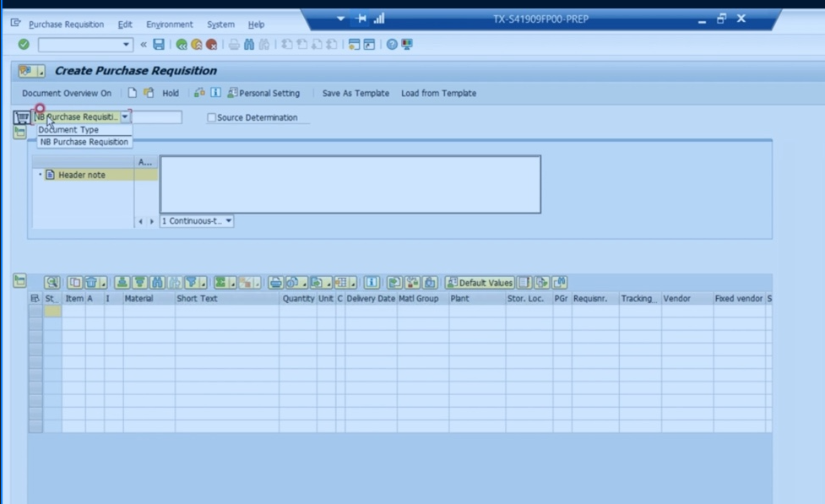Click the Plant column header
825x504 pixels.
pos(477,298)
